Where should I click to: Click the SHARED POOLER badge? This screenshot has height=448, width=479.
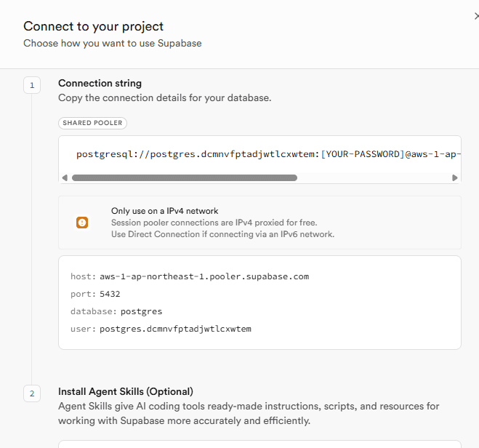92,123
